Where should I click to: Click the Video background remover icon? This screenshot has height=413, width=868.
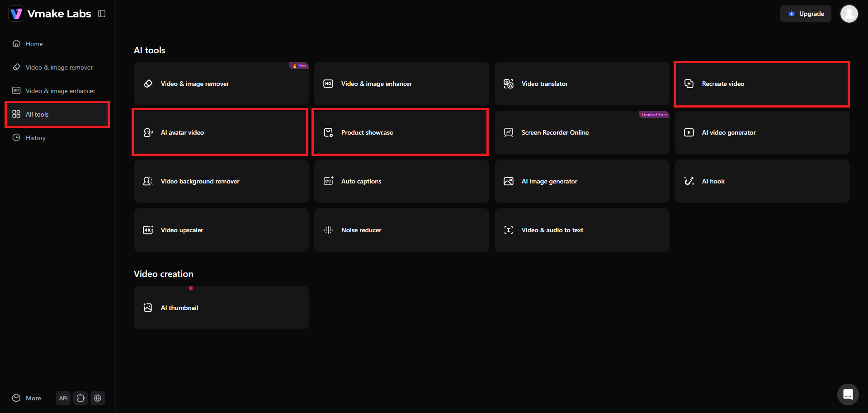(148, 181)
